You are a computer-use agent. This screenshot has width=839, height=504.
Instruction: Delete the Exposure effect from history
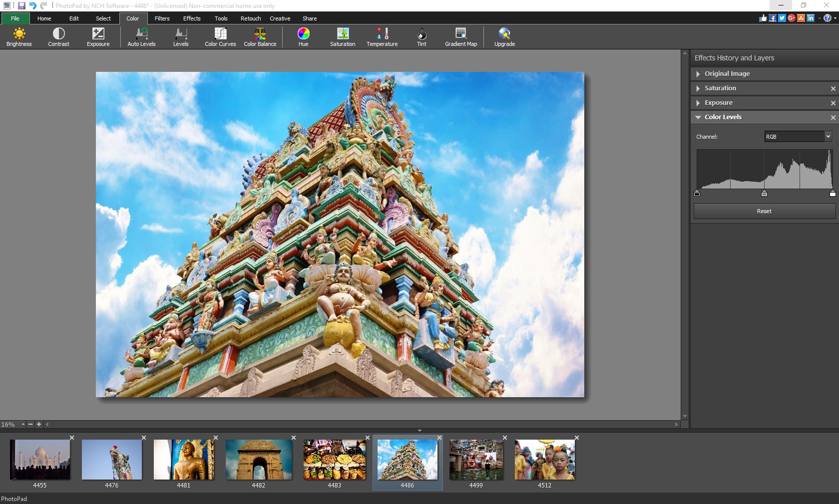832,103
